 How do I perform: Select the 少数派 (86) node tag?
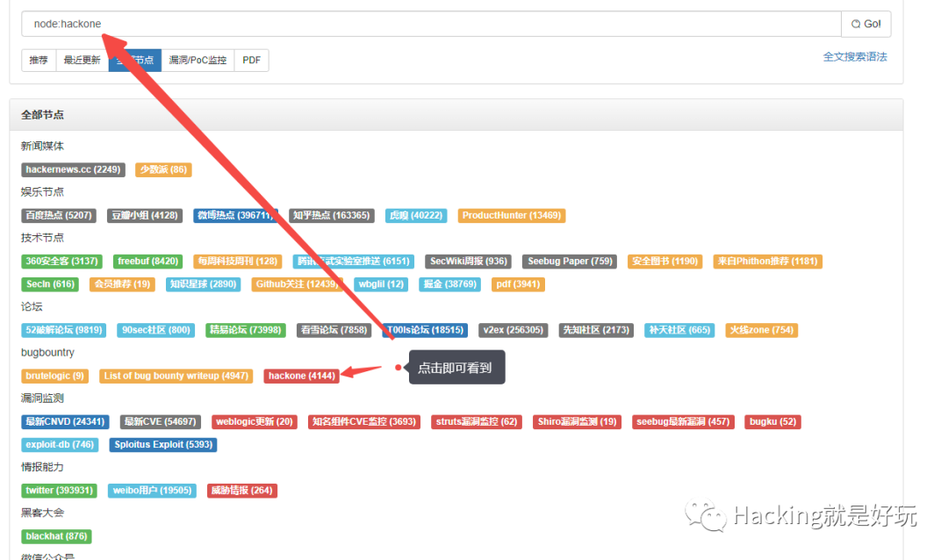pos(164,170)
